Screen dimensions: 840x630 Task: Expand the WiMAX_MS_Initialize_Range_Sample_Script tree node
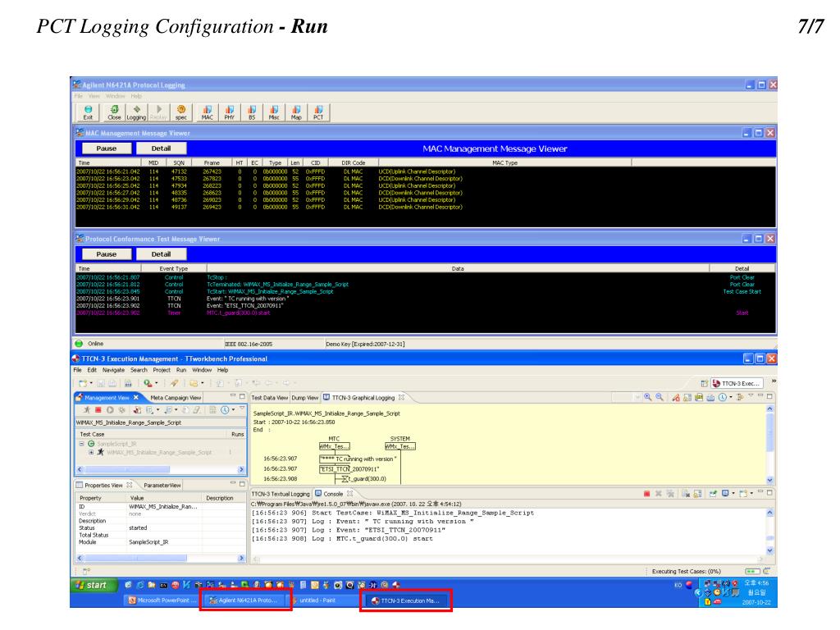click(91, 452)
